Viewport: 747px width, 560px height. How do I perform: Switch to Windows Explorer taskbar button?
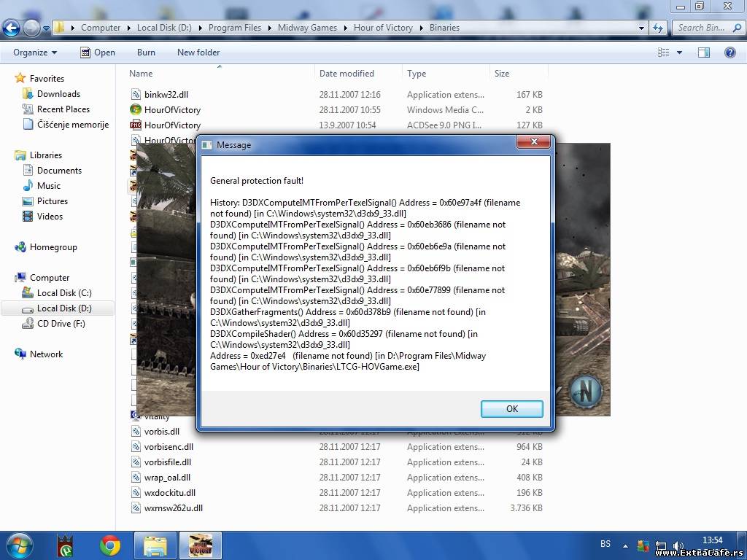[155, 546]
